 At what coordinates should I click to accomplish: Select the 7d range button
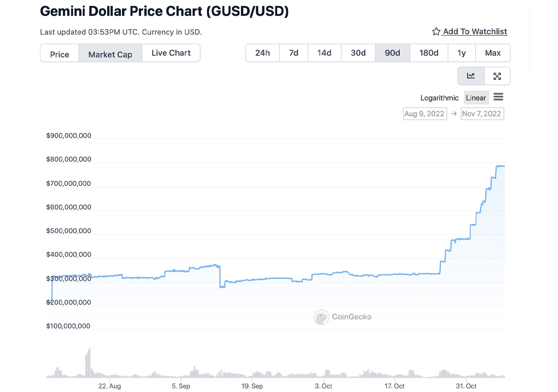tap(293, 52)
